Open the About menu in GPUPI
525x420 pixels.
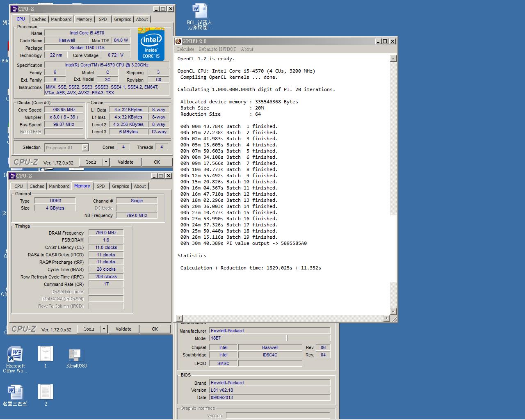(247, 49)
